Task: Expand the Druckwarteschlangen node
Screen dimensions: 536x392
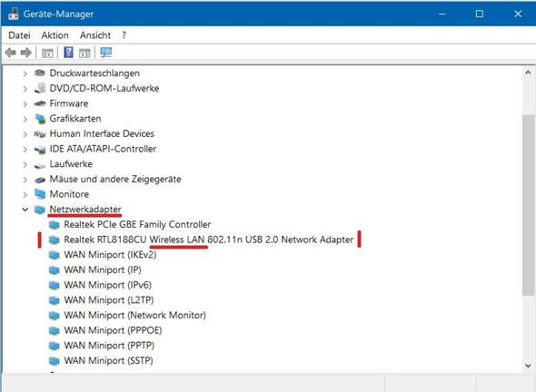Action: coord(25,73)
